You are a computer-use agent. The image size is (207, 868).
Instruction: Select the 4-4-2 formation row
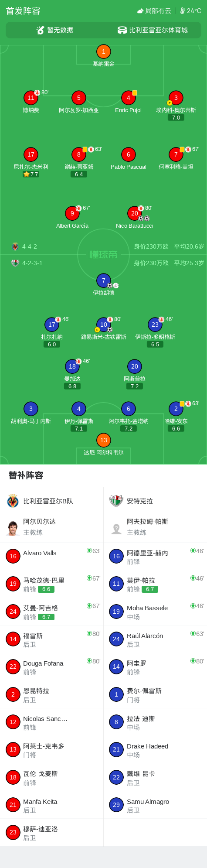[x=103, y=246]
